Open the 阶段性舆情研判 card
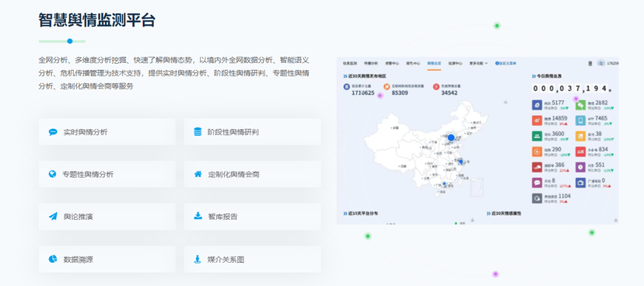Image resolution: width=644 pixels, height=286 pixels. pyautogui.click(x=252, y=131)
